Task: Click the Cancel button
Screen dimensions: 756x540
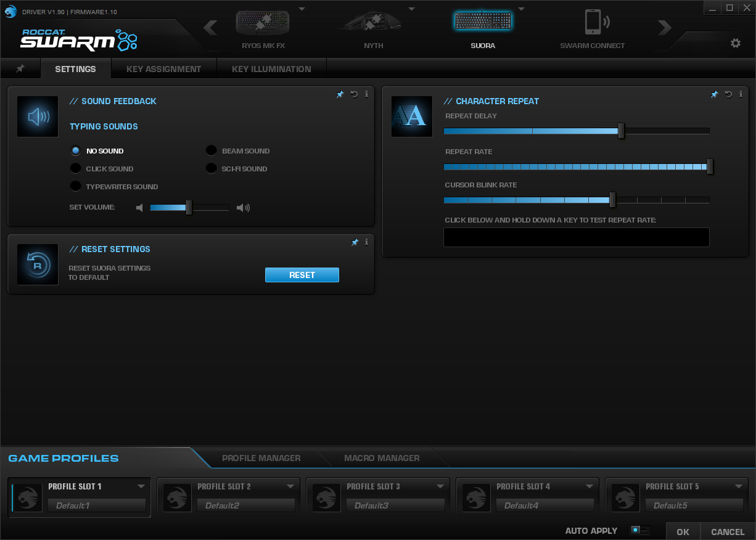Action: click(x=728, y=531)
